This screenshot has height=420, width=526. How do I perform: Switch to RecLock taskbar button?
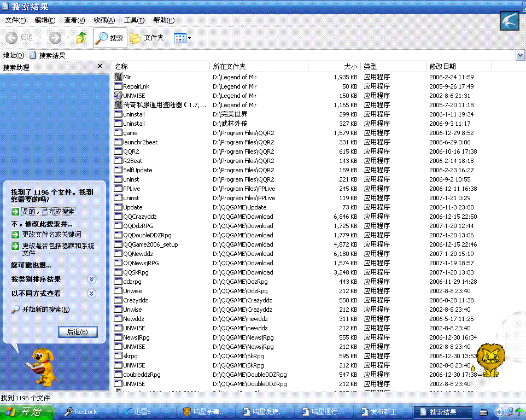coord(89,412)
